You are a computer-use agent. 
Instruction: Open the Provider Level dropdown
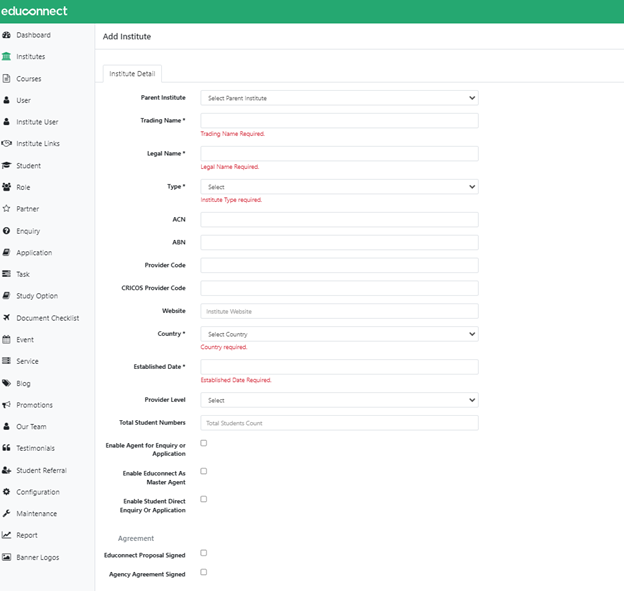(x=339, y=400)
